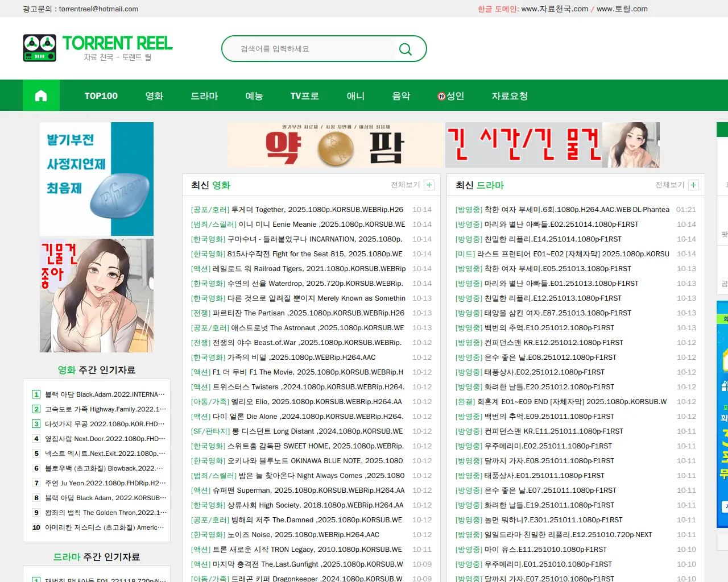Click the torrentreel@hotmail.com contact text
Screen dimensions: 728x582
[98, 9]
